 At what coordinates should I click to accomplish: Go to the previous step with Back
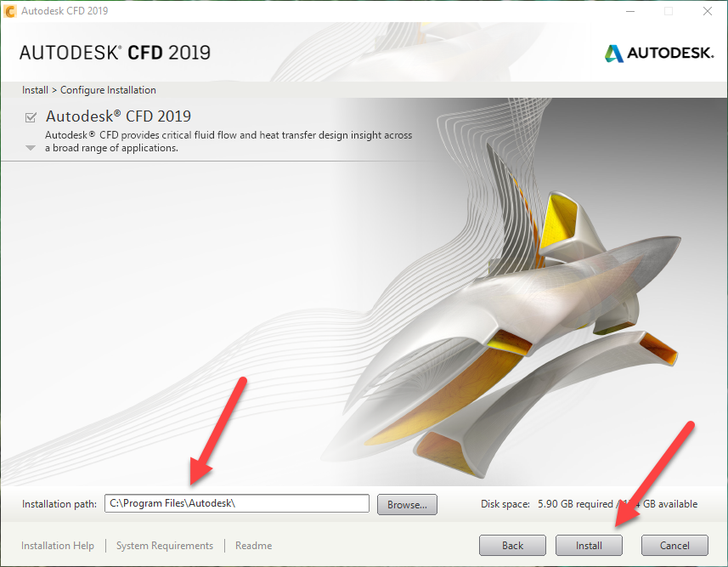[x=512, y=545]
